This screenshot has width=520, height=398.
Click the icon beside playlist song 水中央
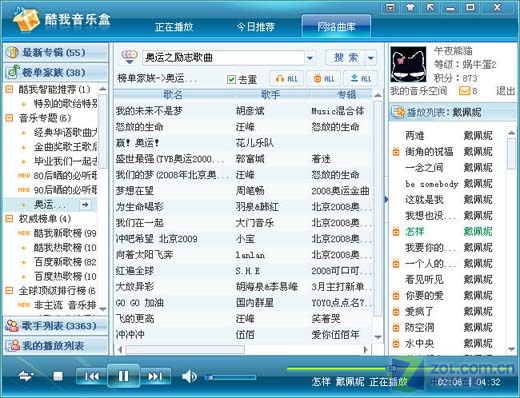point(396,344)
